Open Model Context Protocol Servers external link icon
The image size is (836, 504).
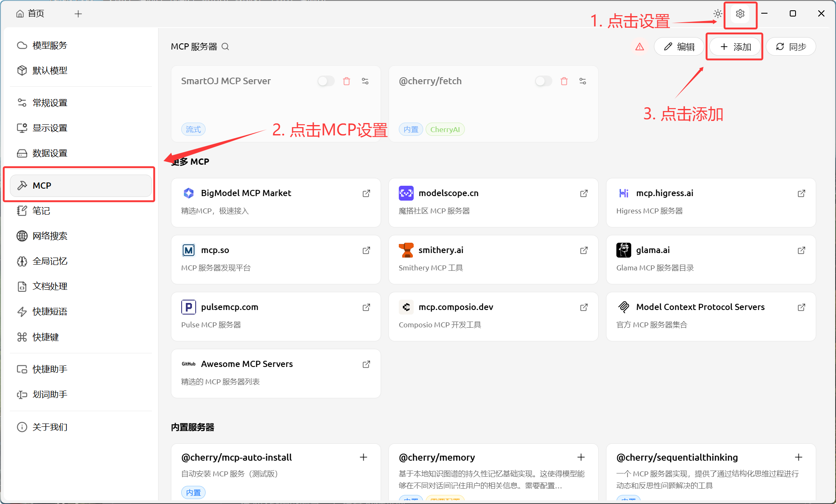tap(801, 307)
